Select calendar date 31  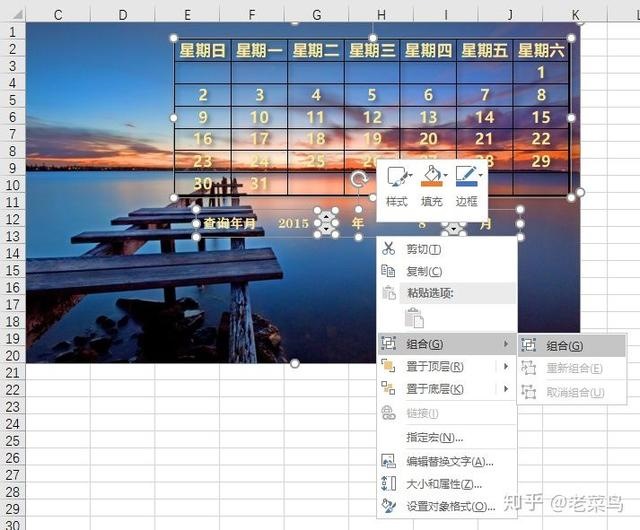260,184
